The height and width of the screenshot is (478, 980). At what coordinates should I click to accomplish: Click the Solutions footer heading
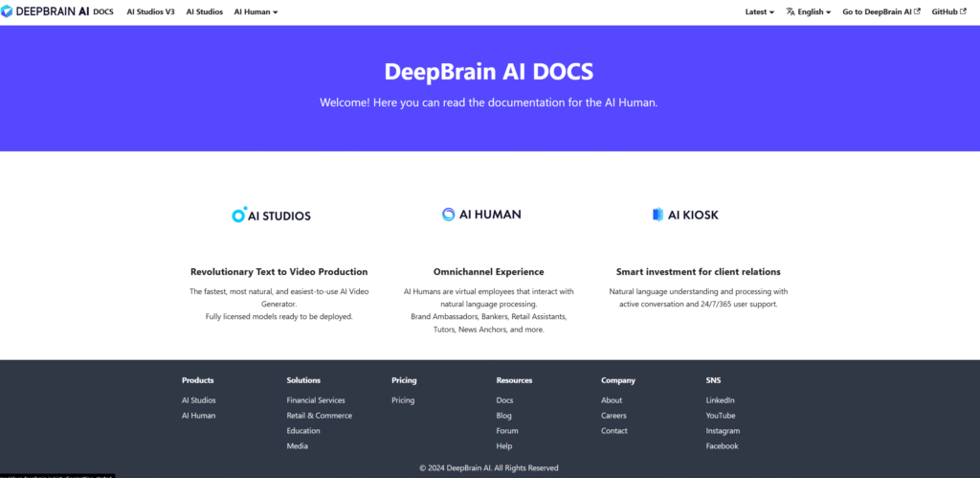click(x=303, y=380)
